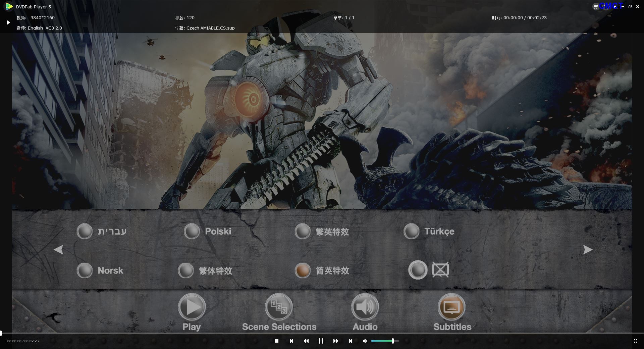Click the Polski subtitle label
The height and width of the screenshot is (349, 644).
click(x=218, y=231)
